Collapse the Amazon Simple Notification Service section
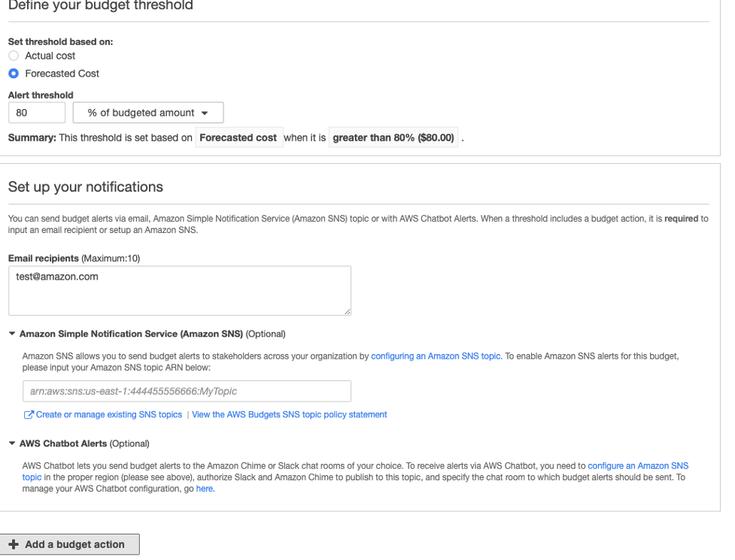Screen dimensions: 735x560 point(11,333)
